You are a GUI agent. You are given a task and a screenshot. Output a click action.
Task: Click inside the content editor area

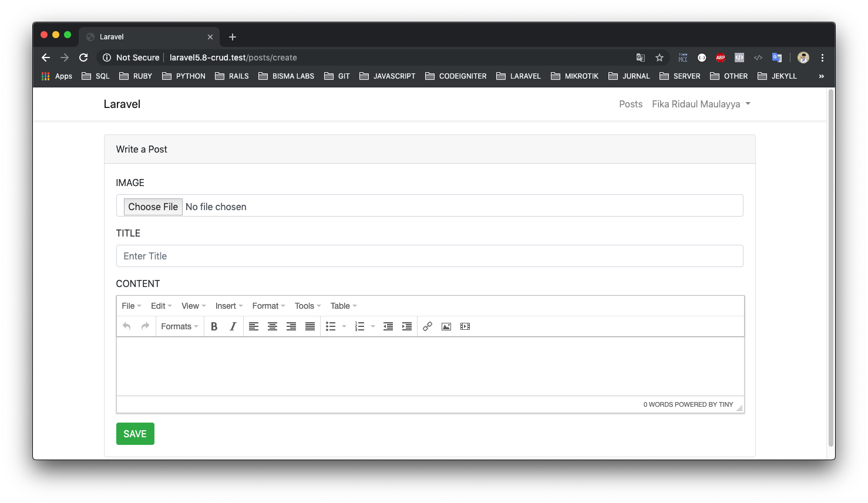click(x=430, y=366)
